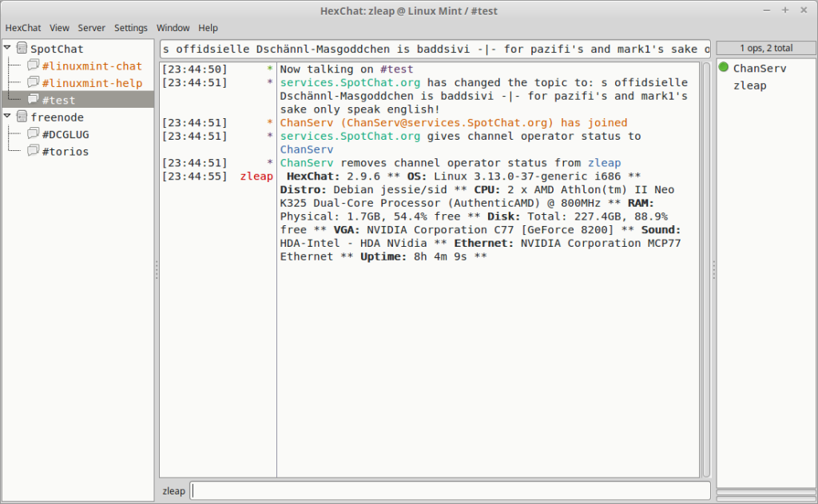Image resolution: width=818 pixels, height=504 pixels.
Task: Collapse the SpotChat network tree
Action: click(x=7, y=47)
